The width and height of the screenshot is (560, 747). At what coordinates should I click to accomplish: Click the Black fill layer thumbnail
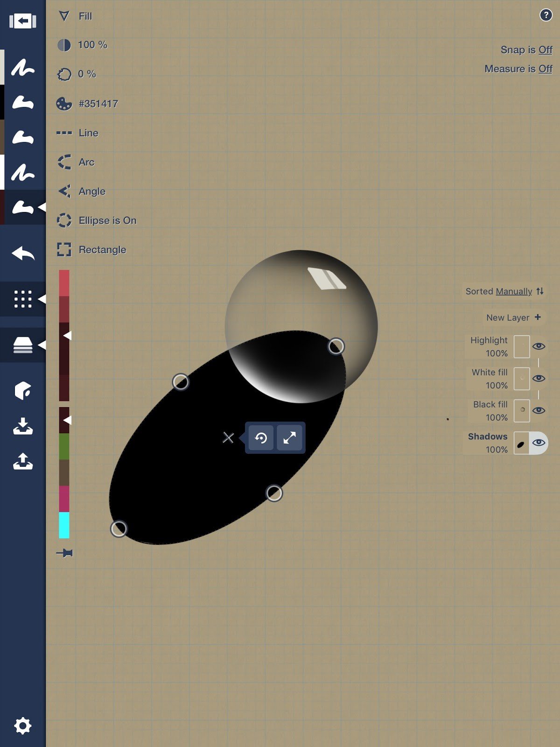click(x=522, y=411)
